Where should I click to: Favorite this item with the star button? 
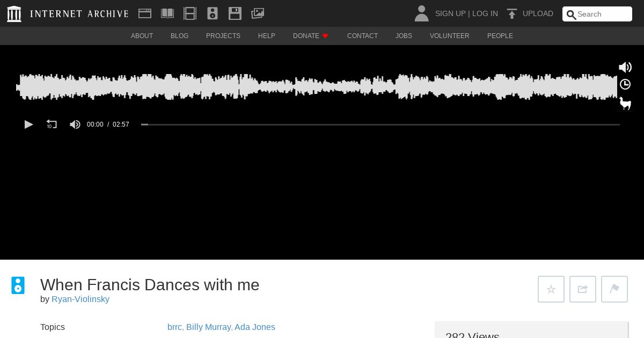(551, 289)
